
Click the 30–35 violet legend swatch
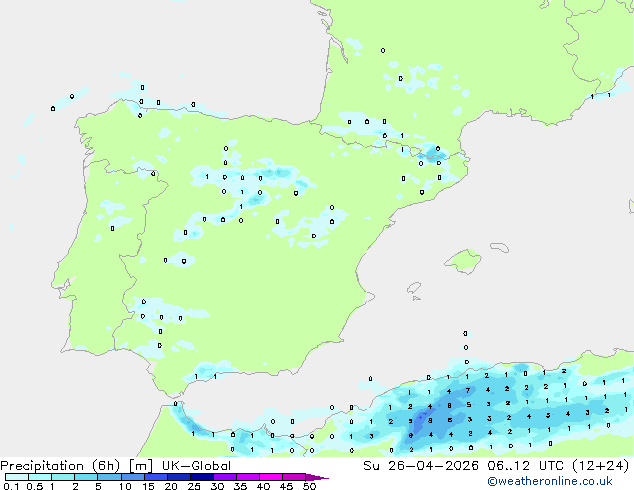tap(225, 477)
